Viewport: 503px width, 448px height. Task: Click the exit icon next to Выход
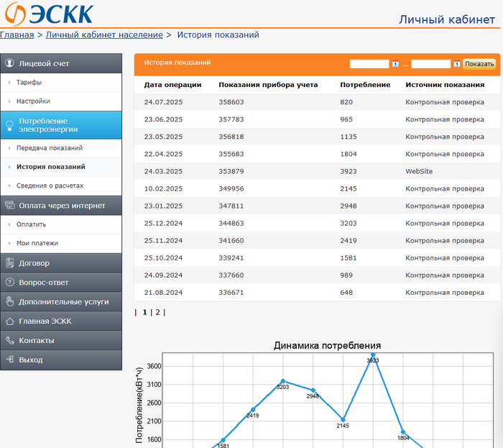coord(10,360)
